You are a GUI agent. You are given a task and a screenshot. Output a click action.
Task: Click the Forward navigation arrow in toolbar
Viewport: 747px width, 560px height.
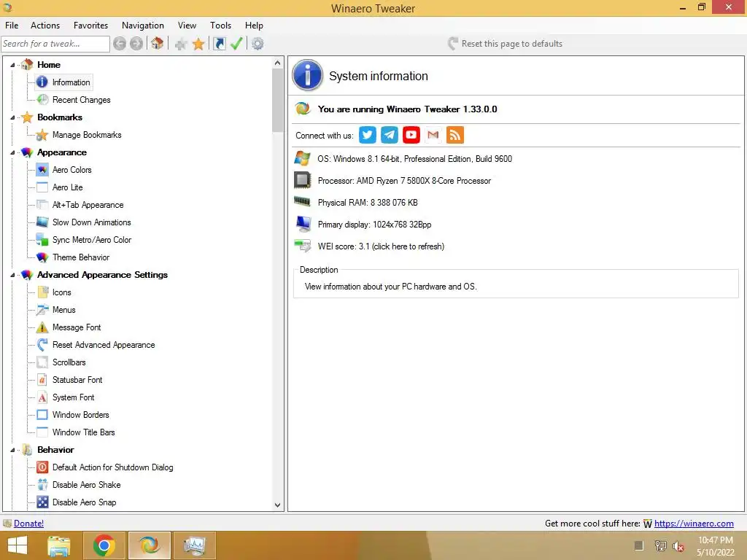click(136, 44)
